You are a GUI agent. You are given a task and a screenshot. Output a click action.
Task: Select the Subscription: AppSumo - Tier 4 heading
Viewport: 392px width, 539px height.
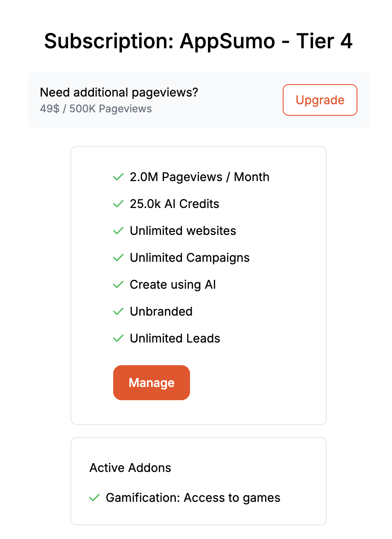(x=198, y=41)
